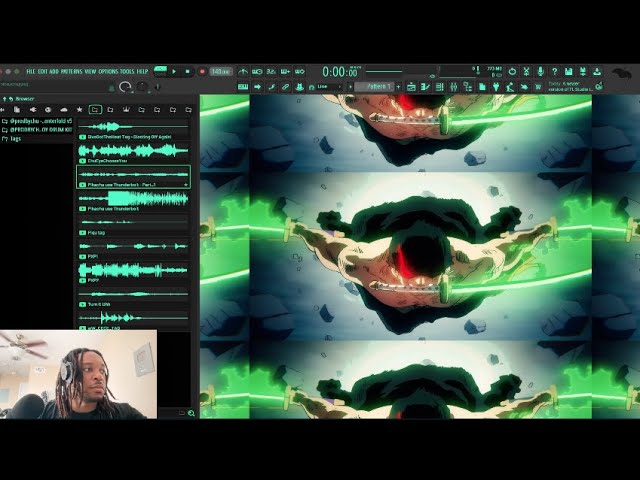
Task: Open the HELP menu
Action: [x=142, y=71]
